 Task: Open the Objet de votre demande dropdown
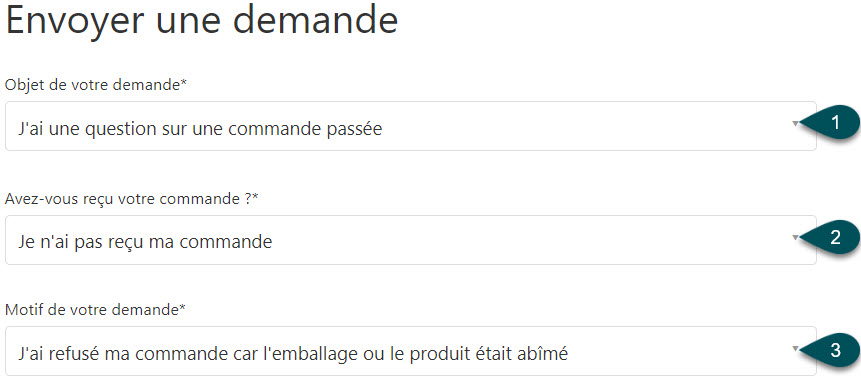411,126
